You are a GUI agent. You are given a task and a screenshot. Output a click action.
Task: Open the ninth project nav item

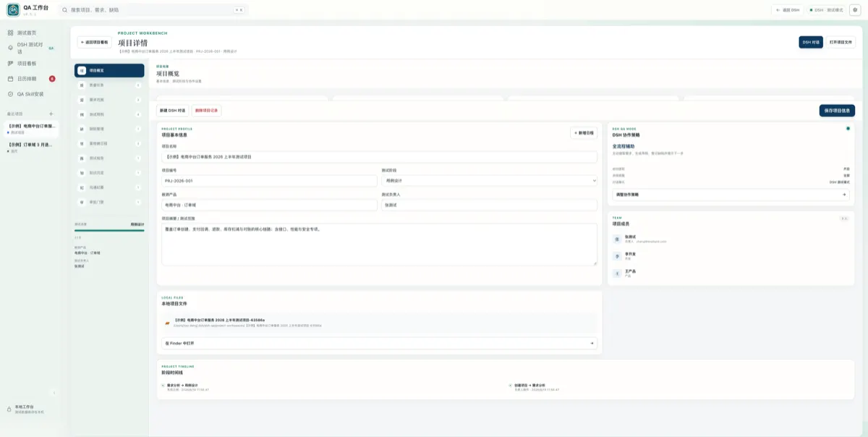coord(109,187)
